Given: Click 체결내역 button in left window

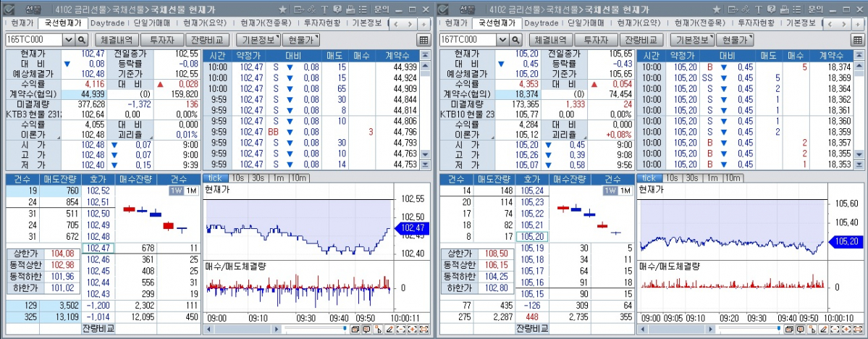Looking at the screenshot, I should tap(117, 40).
